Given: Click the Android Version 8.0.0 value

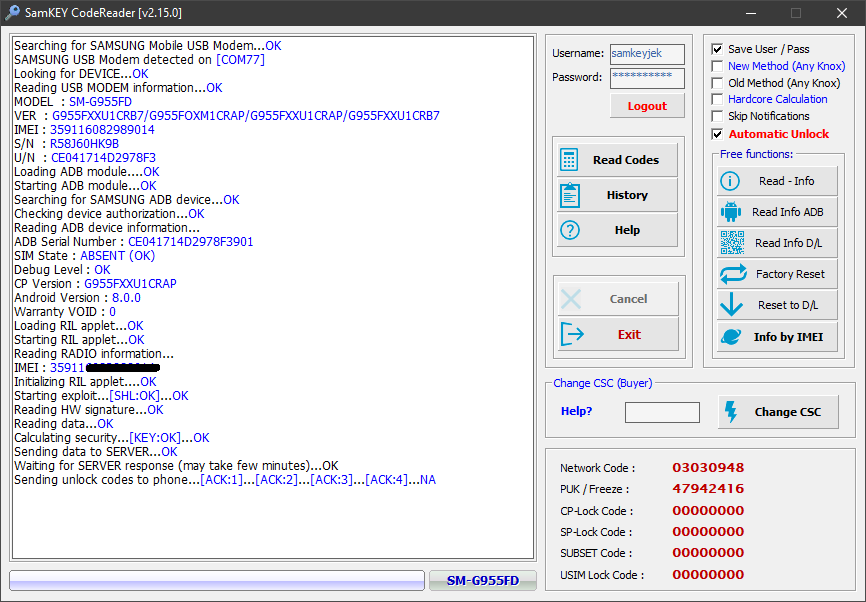Looking at the screenshot, I should (x=126, y=298).
